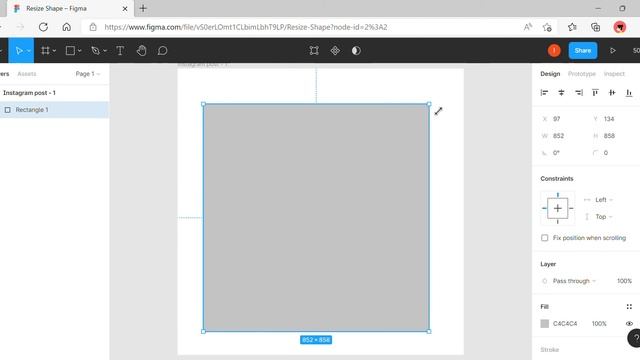Open Fill styles four-dot icon

pos(629,307)
